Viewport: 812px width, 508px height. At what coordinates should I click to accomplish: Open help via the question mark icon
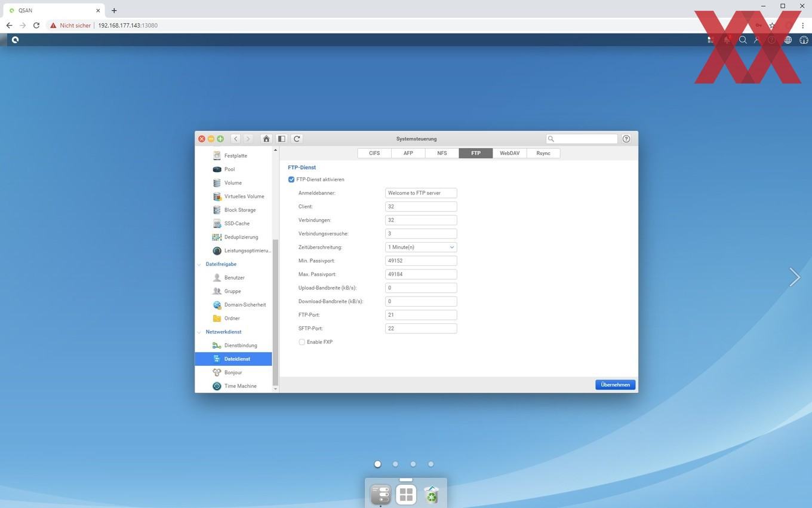click(x=626, y=139)
